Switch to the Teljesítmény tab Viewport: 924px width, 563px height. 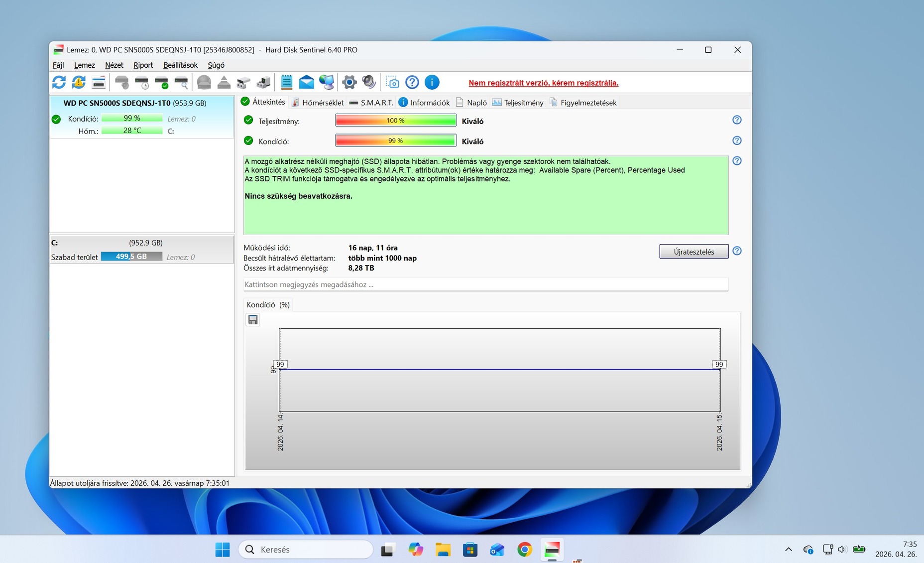tap(518, 103)
